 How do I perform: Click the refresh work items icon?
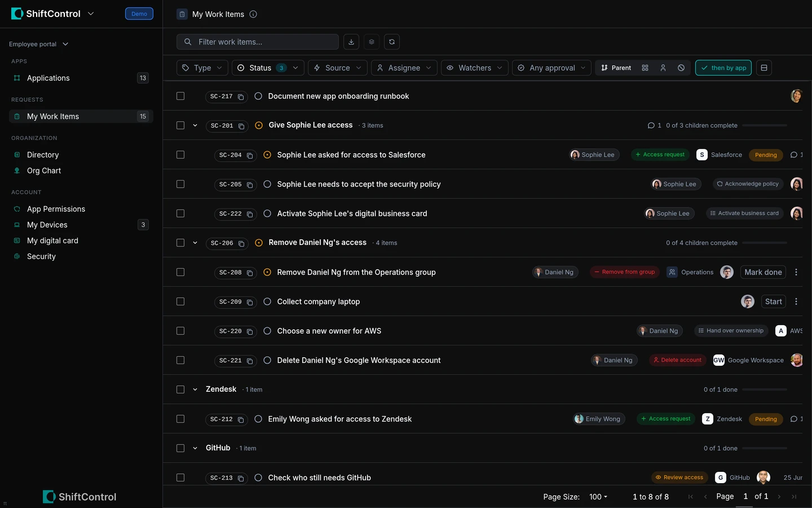point(392,42)
